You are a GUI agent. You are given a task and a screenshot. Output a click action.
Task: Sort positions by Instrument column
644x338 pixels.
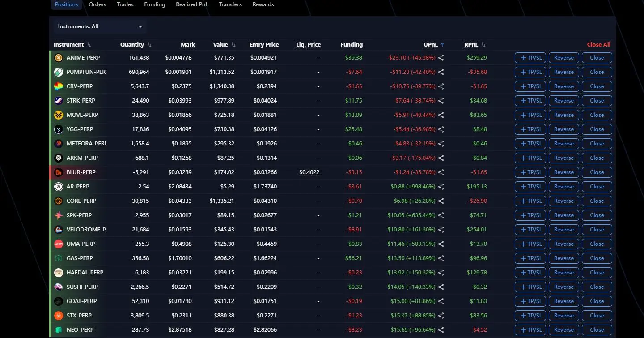click(x=72, y=45)
